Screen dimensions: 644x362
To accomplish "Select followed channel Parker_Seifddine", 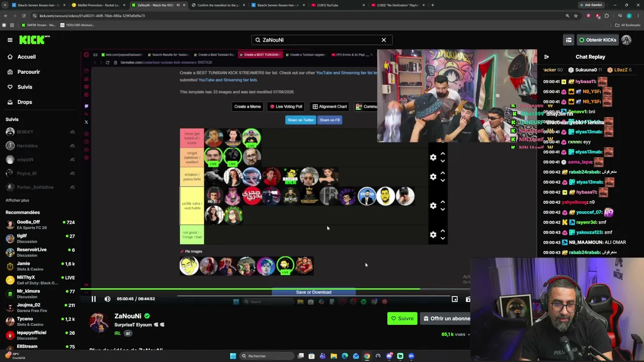I will [x=40, y=187].
